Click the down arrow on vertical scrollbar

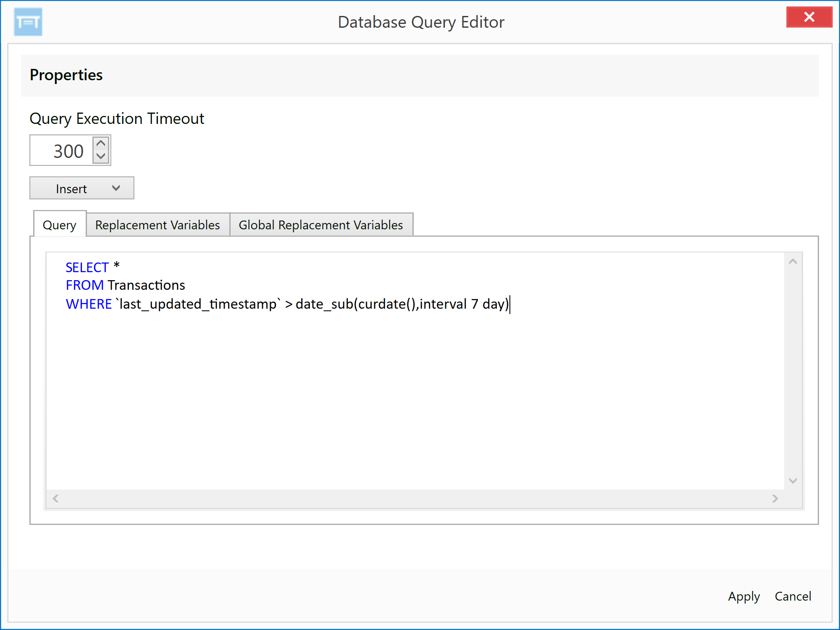click(792, 481)
